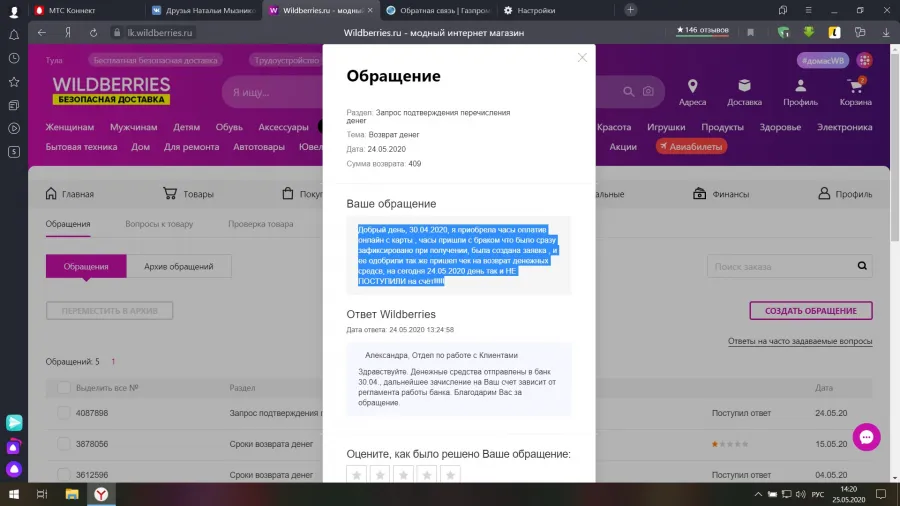Open browser downloads arrow
The height and width of the screenshot is (506, 900).
[886, 33]
